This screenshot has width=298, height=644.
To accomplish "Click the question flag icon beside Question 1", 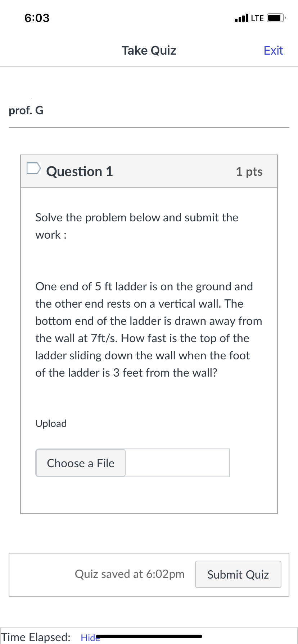I will click(x=33, y=168).
